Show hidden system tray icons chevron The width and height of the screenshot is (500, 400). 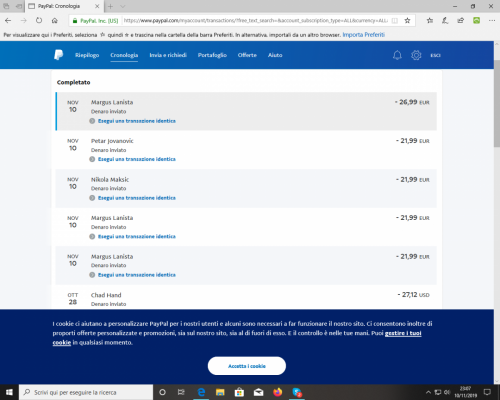[x=428, y=392]
